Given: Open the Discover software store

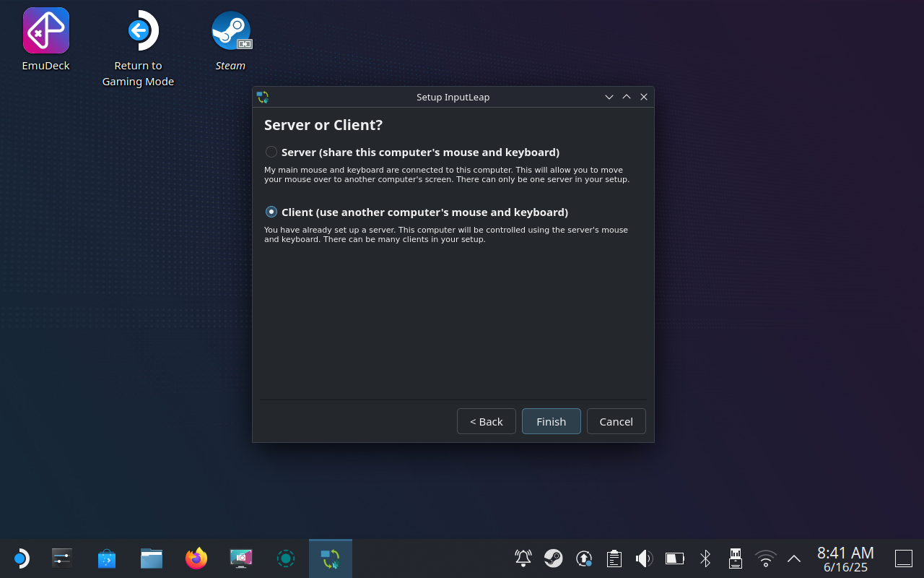Looking at the screenshot, I should pos(106,558).
